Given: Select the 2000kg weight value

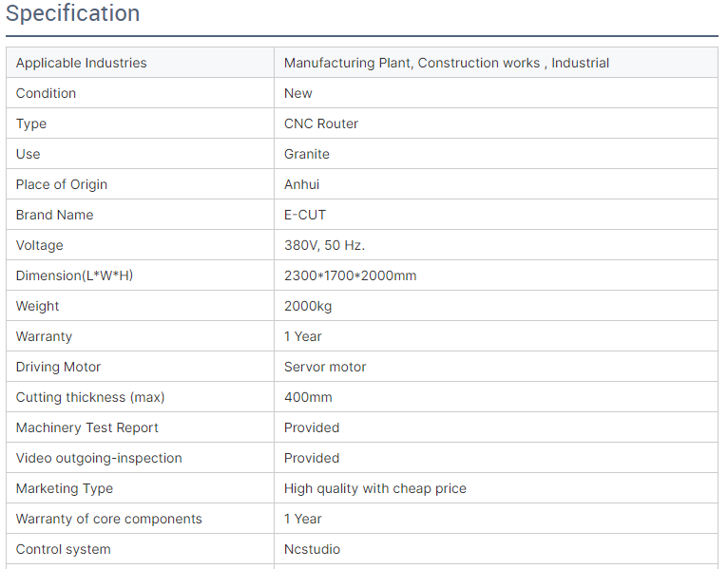Looking at the screenshot, I should tap(308, 306).
